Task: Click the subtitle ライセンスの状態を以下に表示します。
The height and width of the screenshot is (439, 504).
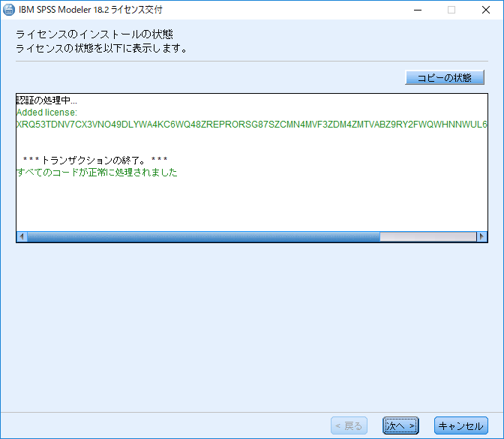Action: [x=101, y=48]
